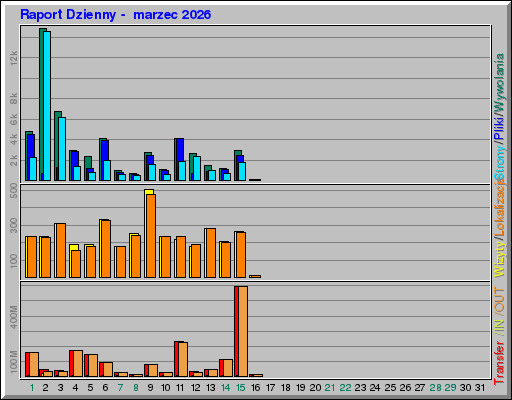Click the Wywolania legend label

499,82
